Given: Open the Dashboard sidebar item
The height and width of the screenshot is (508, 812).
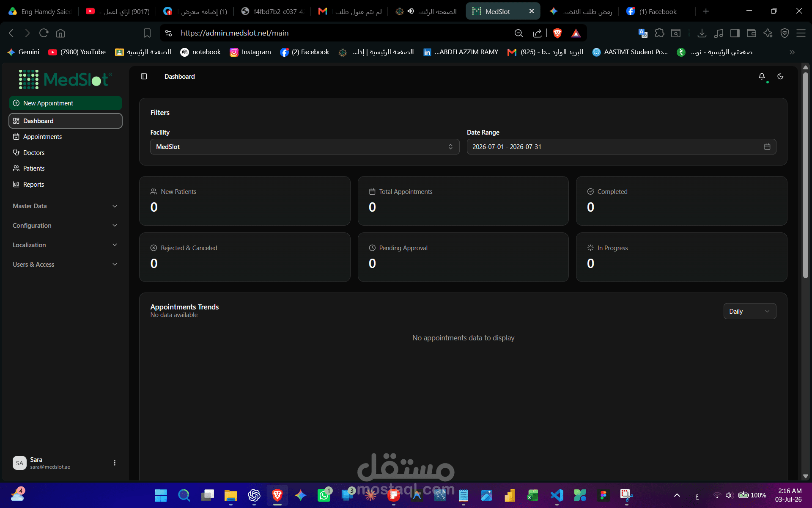Looking at the screenshot, I should point(66,121).
